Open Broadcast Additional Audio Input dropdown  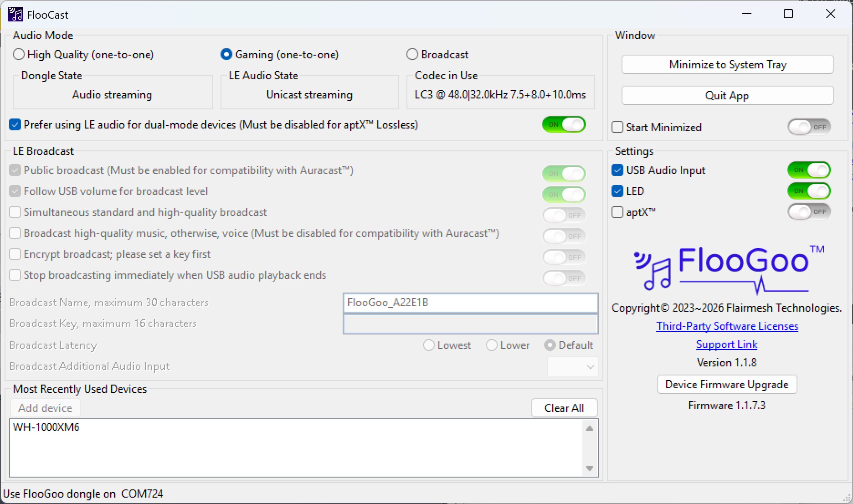(x=572, y=367)
